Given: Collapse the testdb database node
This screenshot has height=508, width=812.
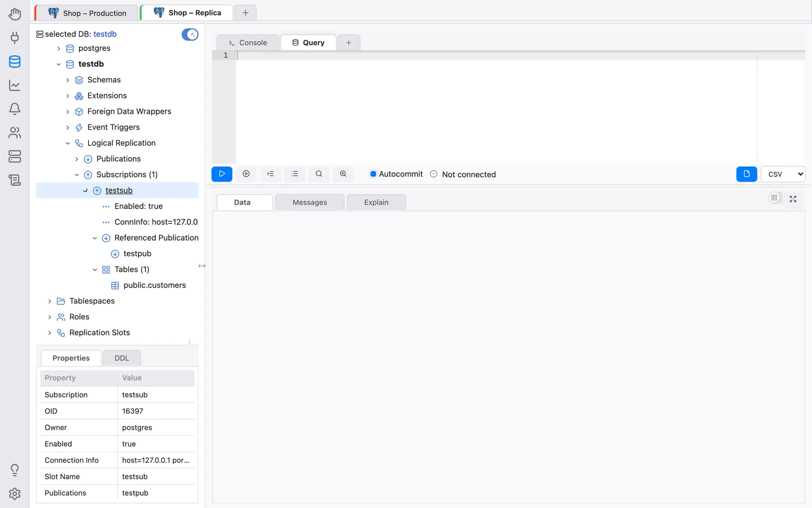Looking at the screenshot, I should point(59,64).
